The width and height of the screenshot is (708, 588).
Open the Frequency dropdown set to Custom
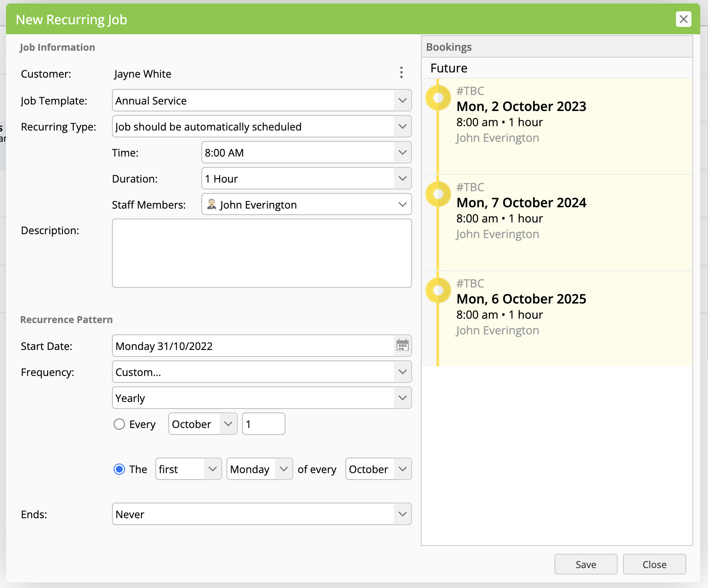point(262,372)
